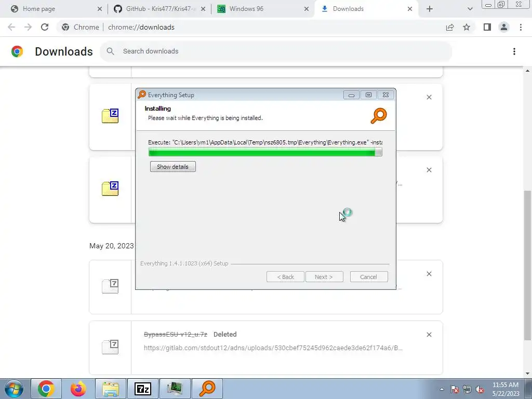Reload the Downloads page
Viewport: 532px width, 399px height.
click(45, 27)
